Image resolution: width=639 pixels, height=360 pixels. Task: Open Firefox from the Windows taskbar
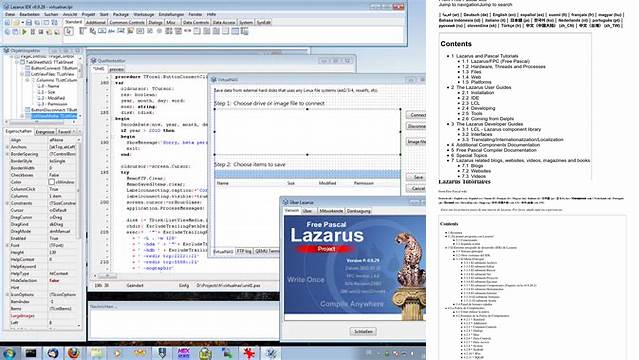point(73,353)
